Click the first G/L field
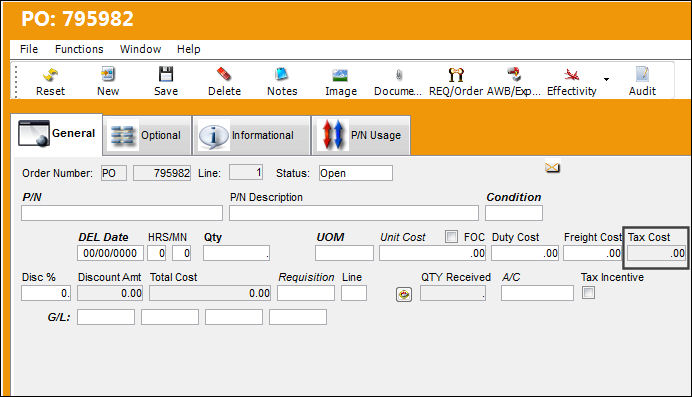 click(106, 317)
